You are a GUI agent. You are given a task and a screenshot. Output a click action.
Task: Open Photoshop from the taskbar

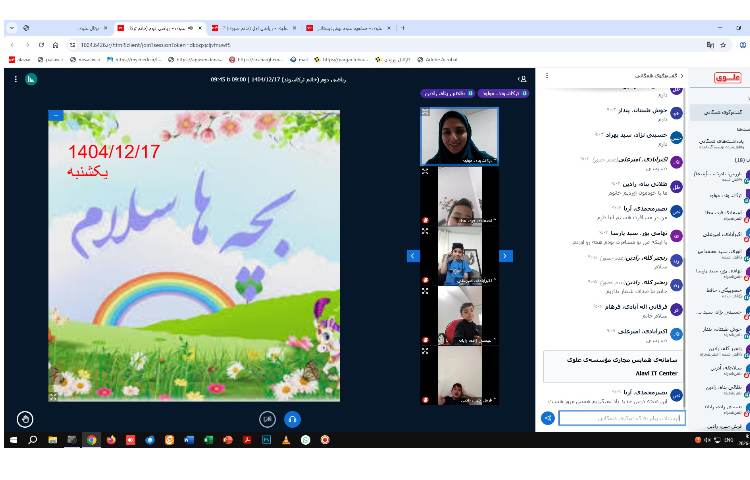266,440
